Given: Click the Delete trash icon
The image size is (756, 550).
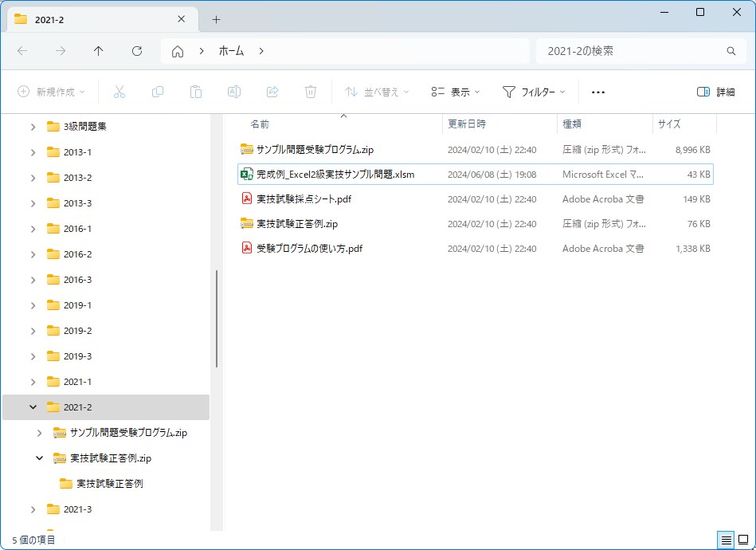Looking at the screenshot, I should [311, 92].
